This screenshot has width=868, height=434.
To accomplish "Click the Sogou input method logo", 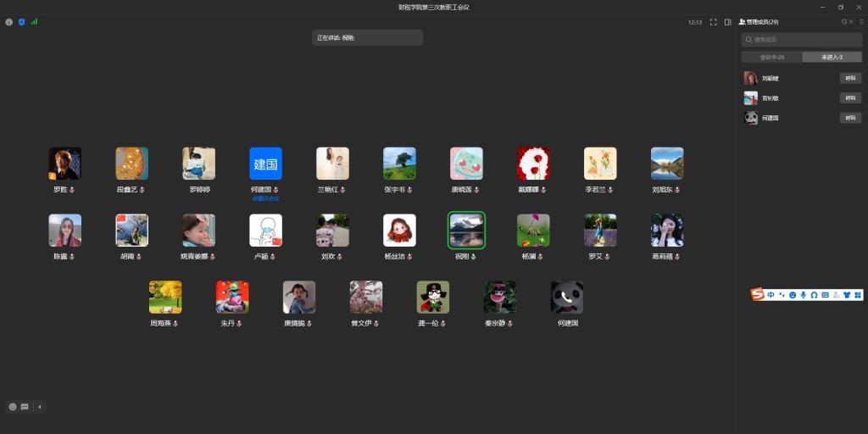I will click(x=758, y=294).
